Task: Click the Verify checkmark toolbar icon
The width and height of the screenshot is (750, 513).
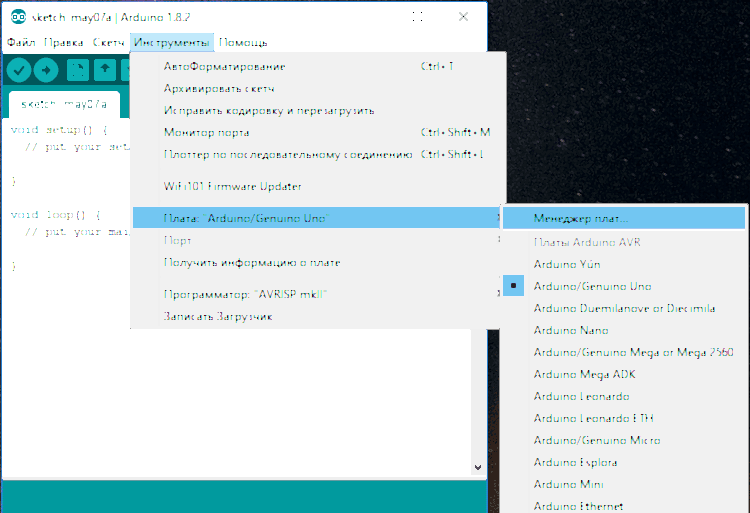Action: click(18, 70)
